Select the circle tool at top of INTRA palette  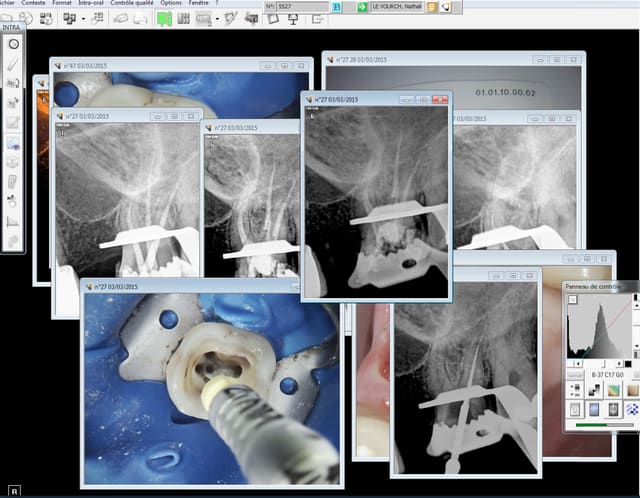(13, 44)
